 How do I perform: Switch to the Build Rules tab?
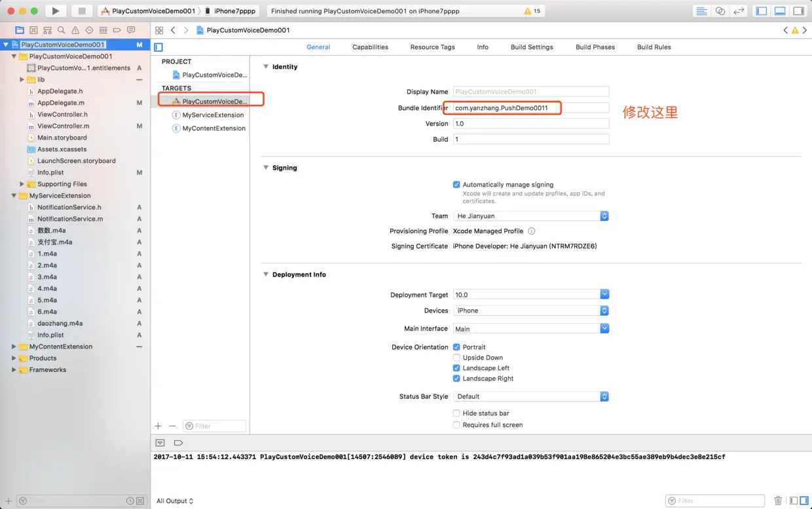click(x=654, y=47)
